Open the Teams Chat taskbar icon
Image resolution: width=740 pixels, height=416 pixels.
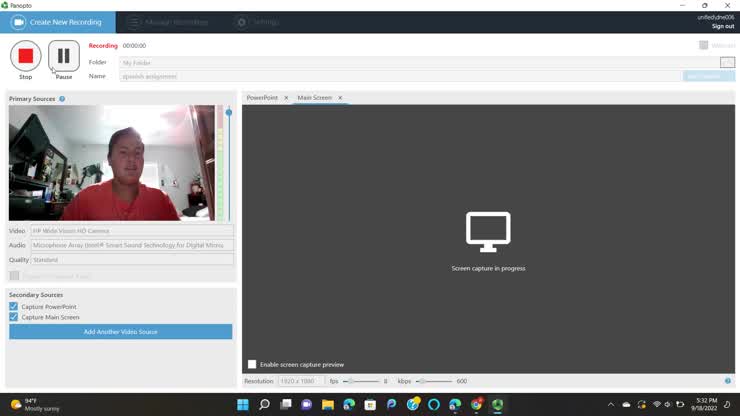coord(307,405)
